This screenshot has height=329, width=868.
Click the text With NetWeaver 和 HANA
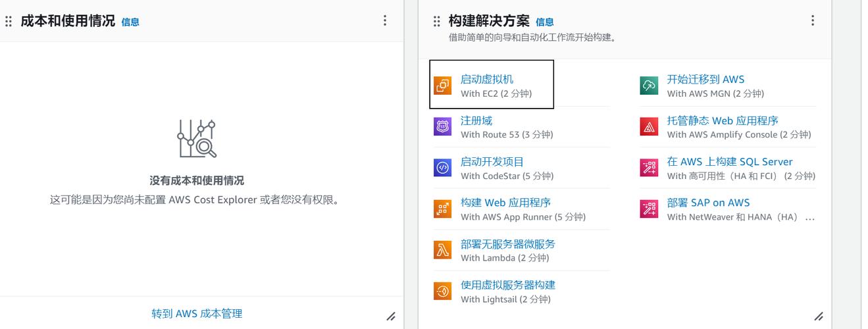click(741, 216)
